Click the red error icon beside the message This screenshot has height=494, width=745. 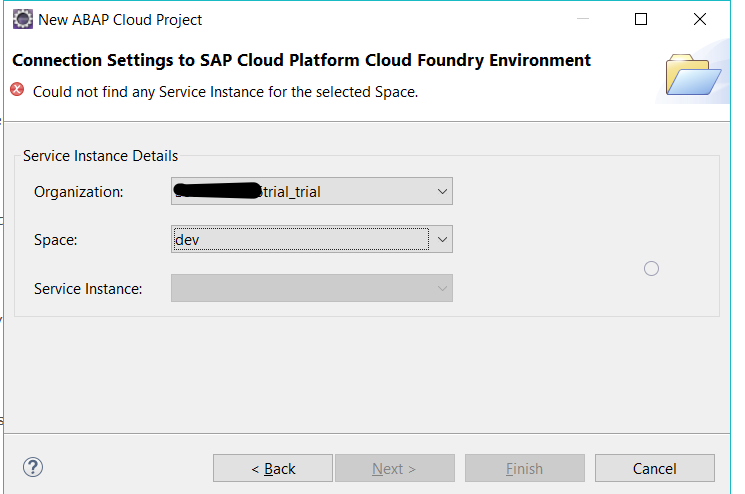coord(17,89)
